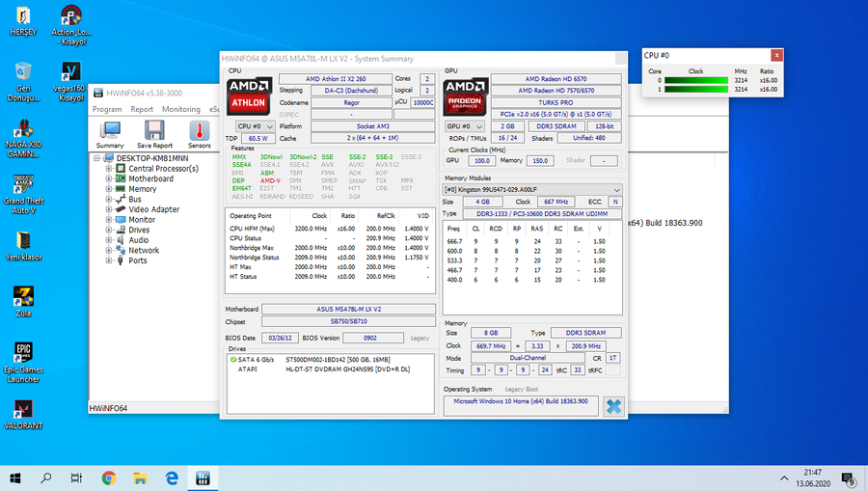Launch Grand Theft Auto V from desktop

click(x=23, y=195)
